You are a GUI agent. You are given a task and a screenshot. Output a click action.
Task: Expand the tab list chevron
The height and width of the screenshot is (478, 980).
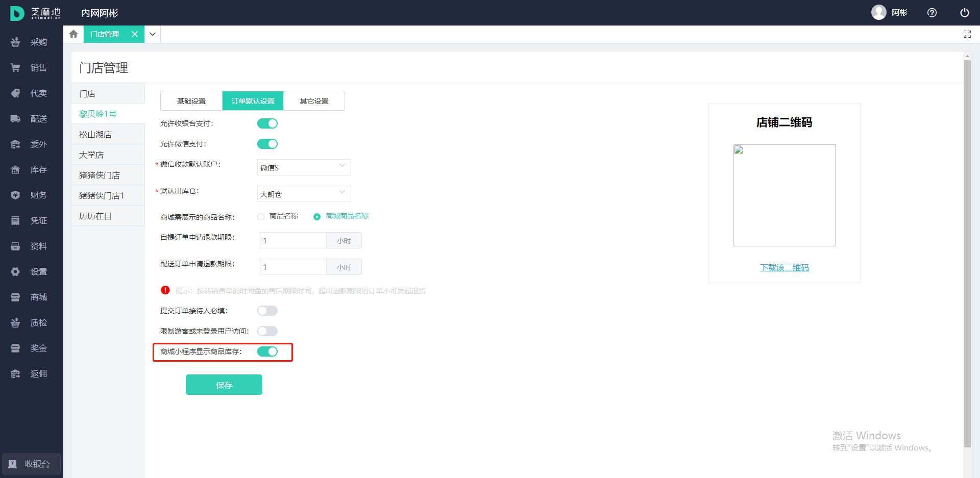[x=153, y=34]
